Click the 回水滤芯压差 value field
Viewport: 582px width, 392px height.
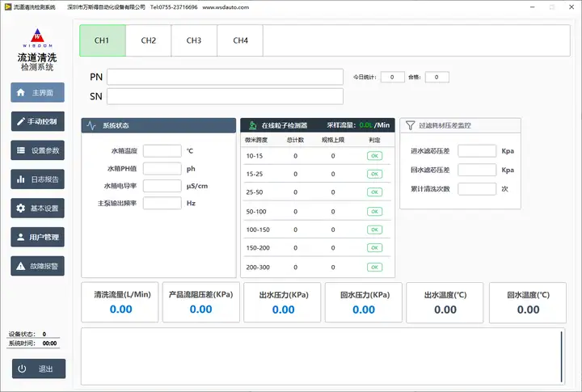(x=477, y=170)
